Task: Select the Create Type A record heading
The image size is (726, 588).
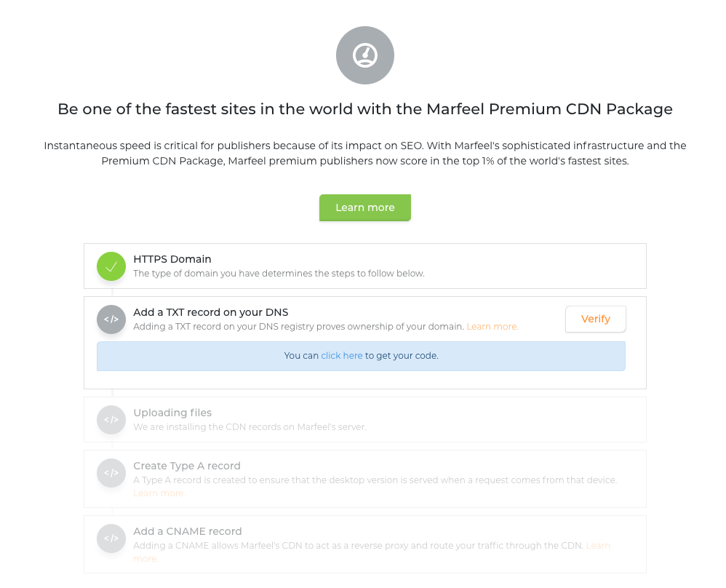Action: [187, 466]
